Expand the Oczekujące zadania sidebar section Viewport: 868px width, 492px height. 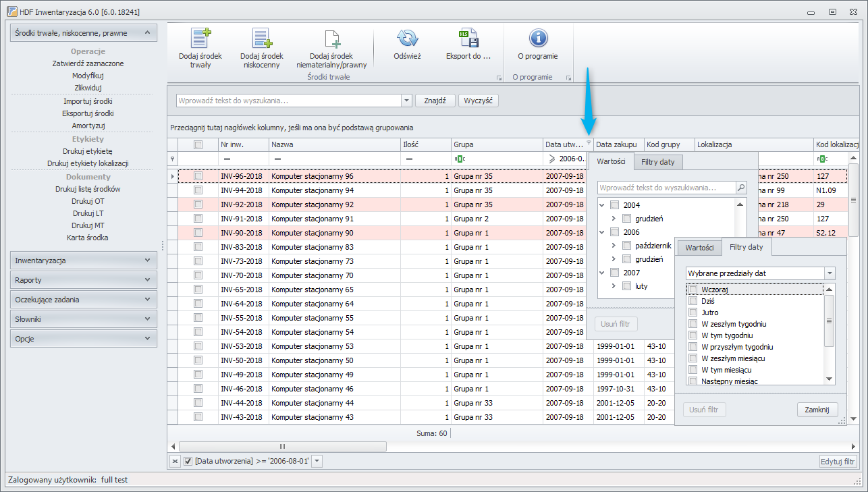coord(84,300)
